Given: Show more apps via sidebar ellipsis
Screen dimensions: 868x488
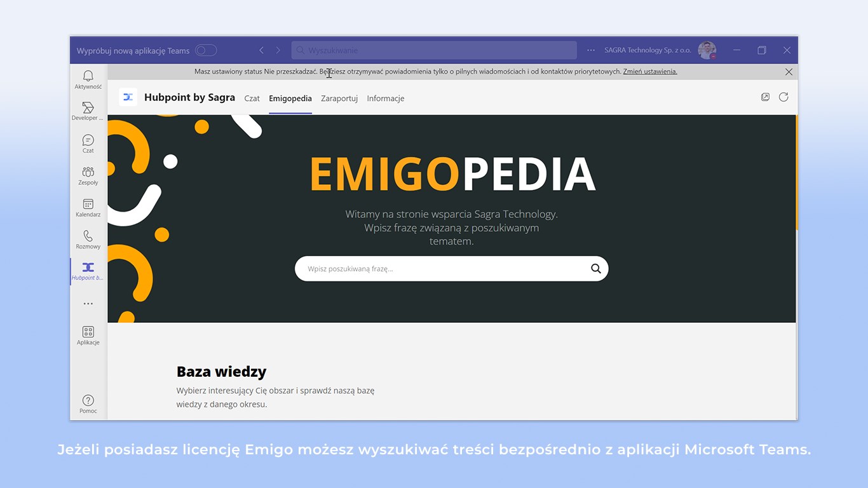Looking at the screenshot, I should click(88, 304).
